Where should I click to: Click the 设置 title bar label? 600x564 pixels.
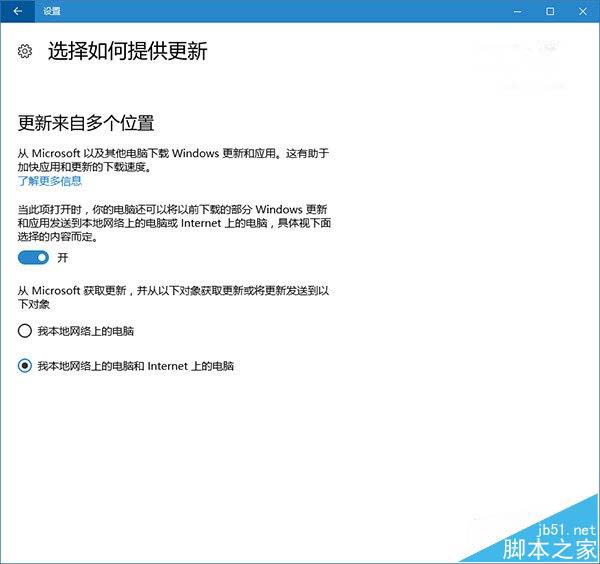pyautogui.click(x=52, y=11)
